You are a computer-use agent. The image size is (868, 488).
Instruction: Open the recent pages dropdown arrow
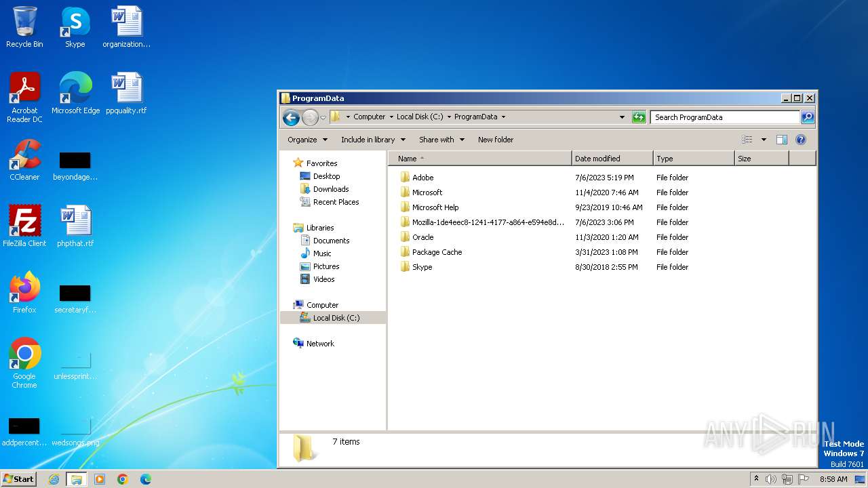point(323,117)
